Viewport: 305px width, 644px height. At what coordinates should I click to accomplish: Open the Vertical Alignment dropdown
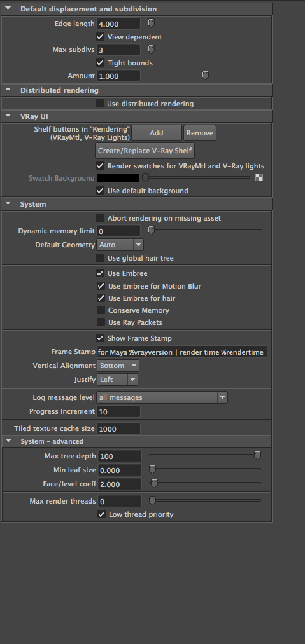tap(118, 366)
